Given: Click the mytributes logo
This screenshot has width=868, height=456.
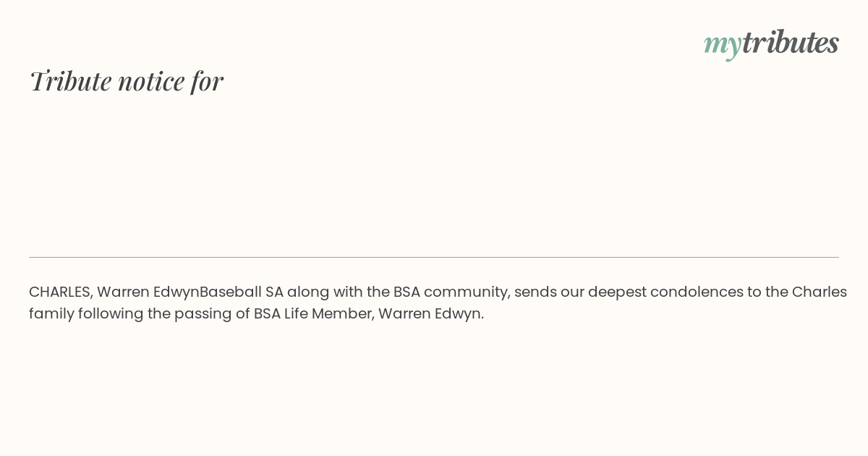Looking at the screenshot, I should coord(771,43).
